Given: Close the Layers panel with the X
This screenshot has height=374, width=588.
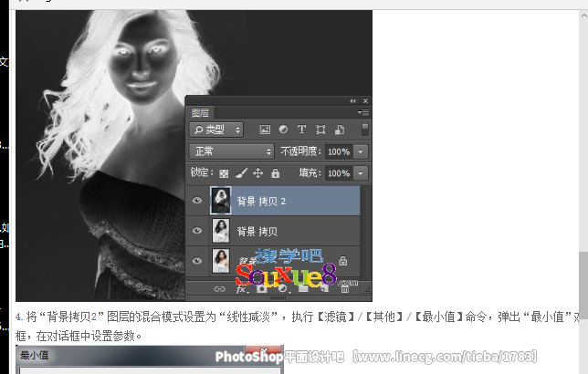Looking at the screenshot, I should 365,101.
